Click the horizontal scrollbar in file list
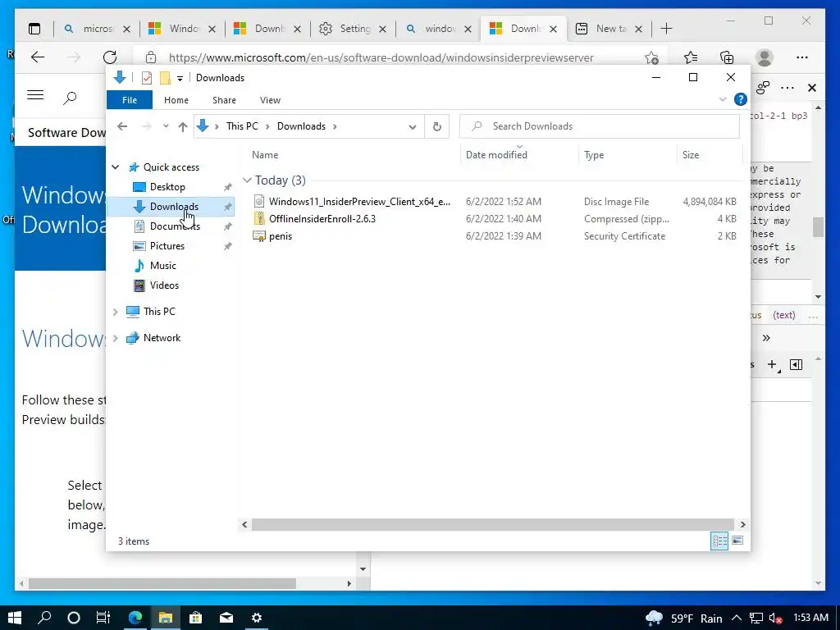The image size is (840, 630). pyautogui.click(x=492, y=524)
